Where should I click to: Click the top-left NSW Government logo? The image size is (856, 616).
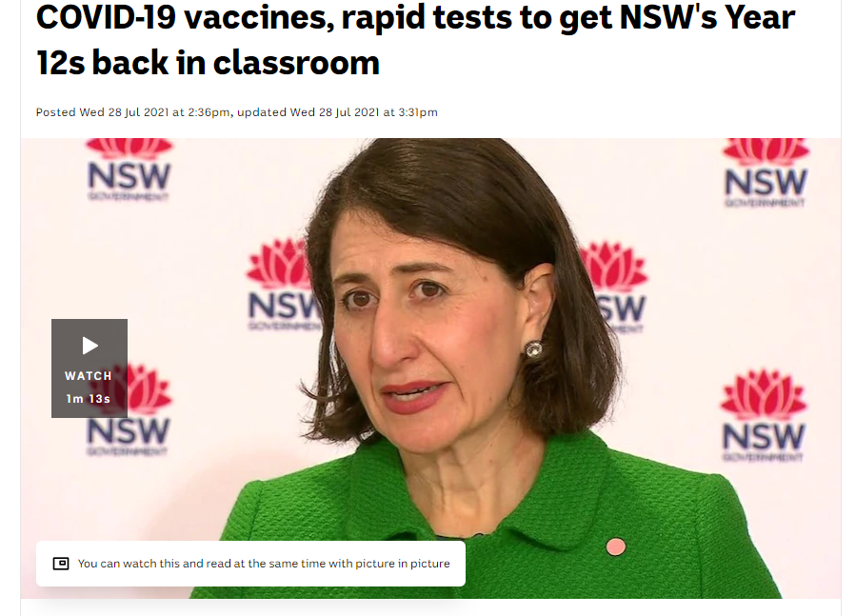129,169
